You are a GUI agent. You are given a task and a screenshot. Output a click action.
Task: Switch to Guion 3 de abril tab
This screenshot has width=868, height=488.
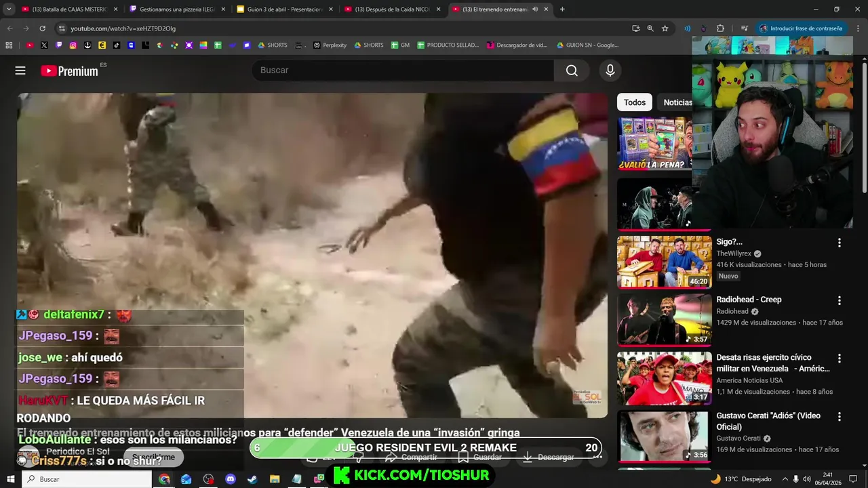(285, 9)
